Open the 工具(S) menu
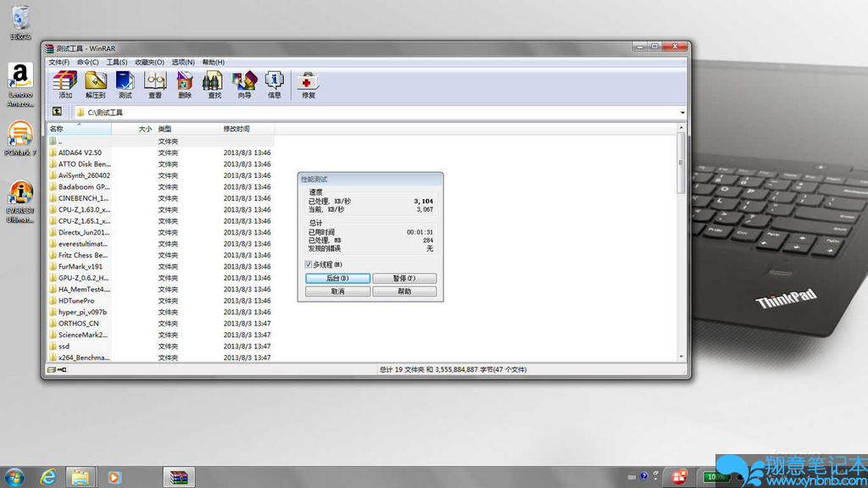 (117, 62)
